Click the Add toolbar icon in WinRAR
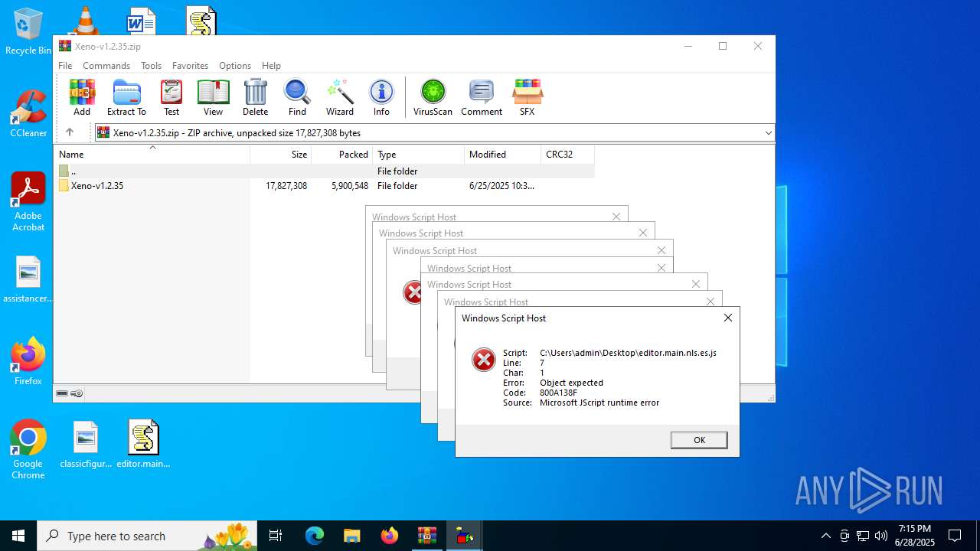Screen dimensions: 980x551 (82, 97)
